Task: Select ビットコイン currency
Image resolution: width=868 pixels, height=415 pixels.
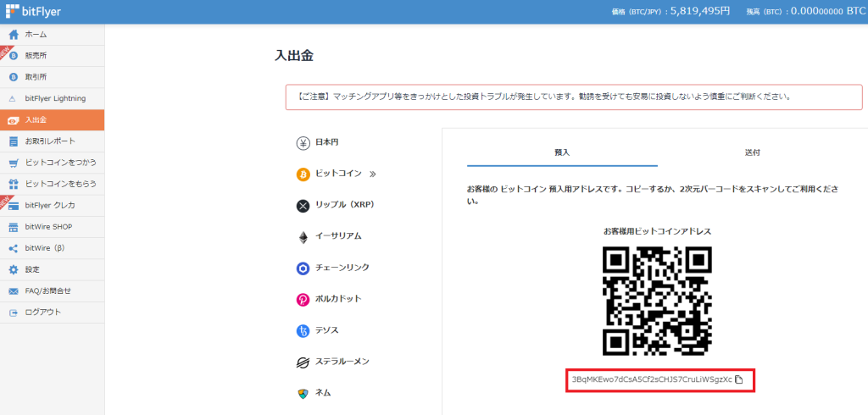Action: pos(338,174)
